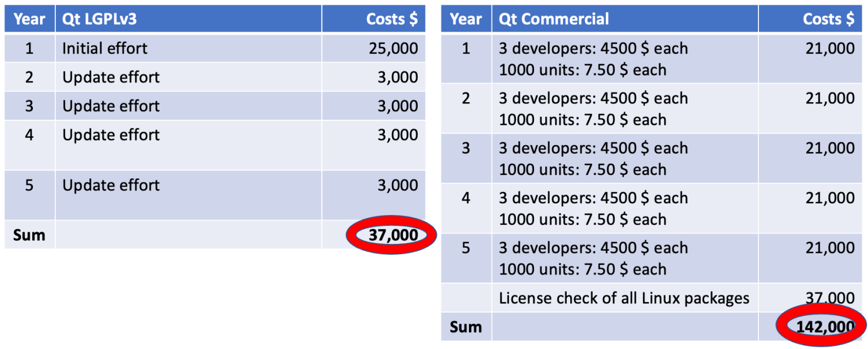The height and width of the screenshot is (349, 868).
Task: Click the Costs $ header of LGPLv3 table
Action: point(392,19)
